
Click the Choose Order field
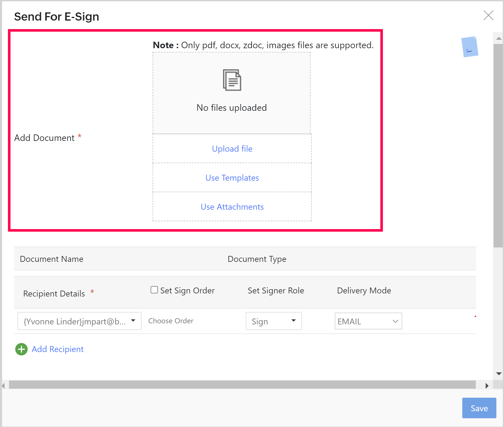pos(171,321)
